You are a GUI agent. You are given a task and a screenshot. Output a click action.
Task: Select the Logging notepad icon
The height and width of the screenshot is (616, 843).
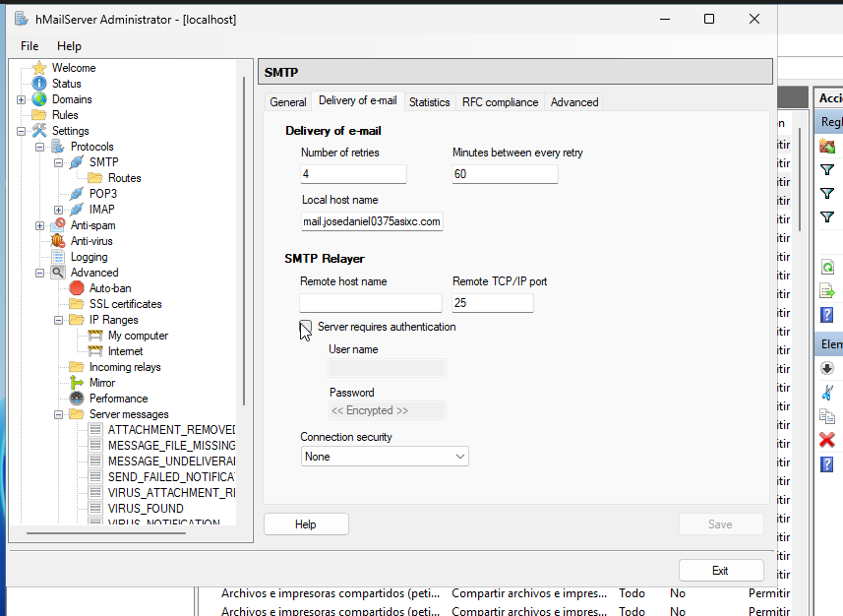coord(58,257)
